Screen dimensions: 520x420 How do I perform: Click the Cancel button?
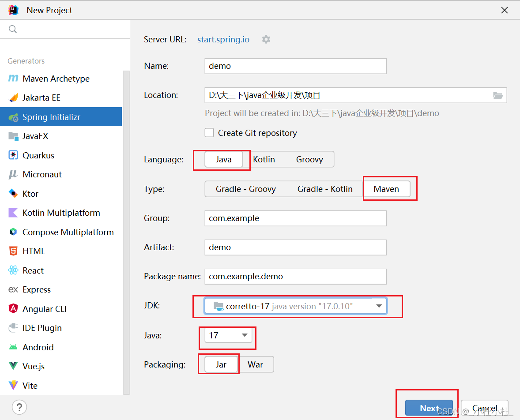point(485,408)
